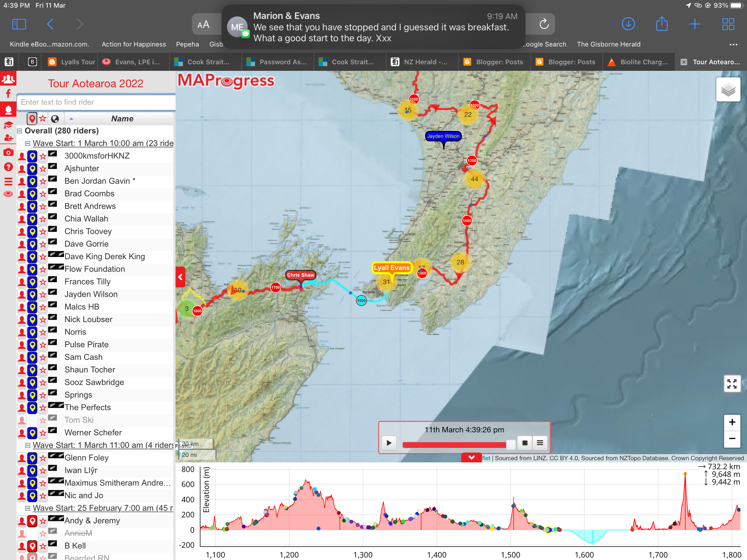Play the tracking replay
The image size is (747, 560).
coord(389,443)
